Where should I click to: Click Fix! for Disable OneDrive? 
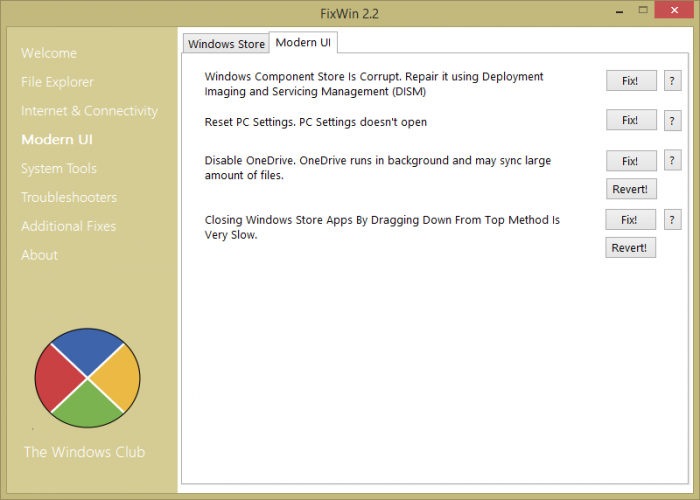(x=631, y=161)
